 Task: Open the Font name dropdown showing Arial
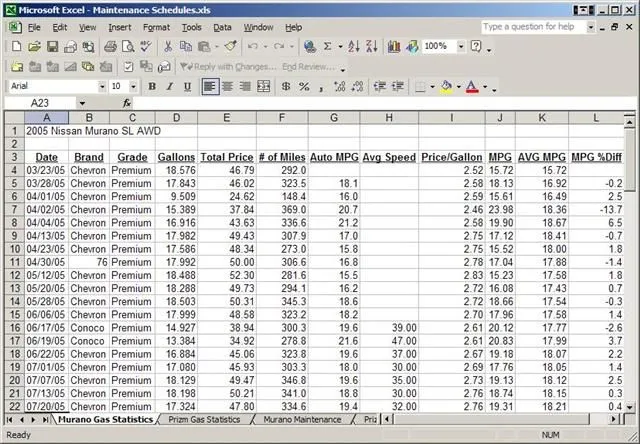(102, 87)
